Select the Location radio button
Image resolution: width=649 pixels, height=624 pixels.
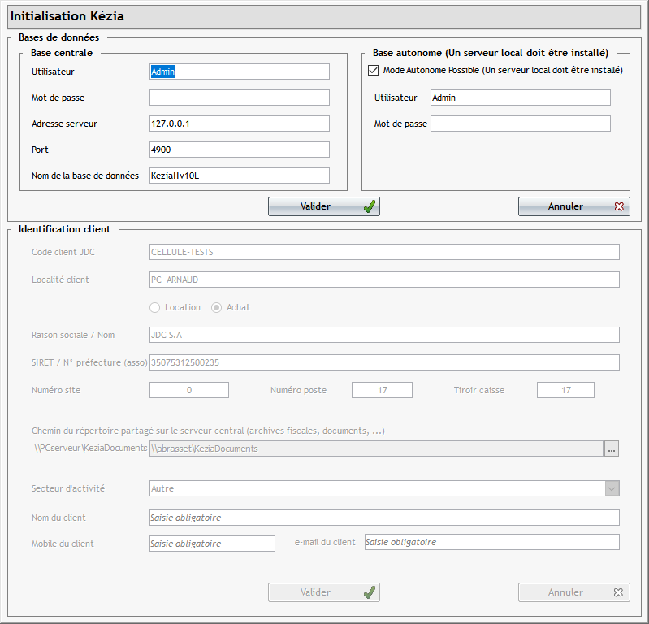tap(155, 307)
